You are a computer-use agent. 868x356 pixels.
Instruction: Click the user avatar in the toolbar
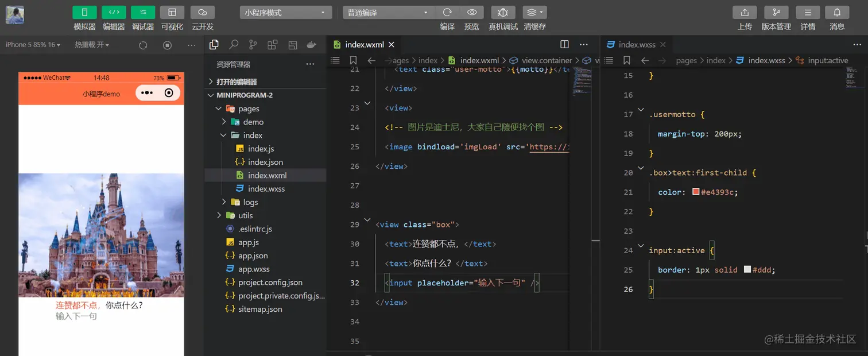(x=15, y=15)
